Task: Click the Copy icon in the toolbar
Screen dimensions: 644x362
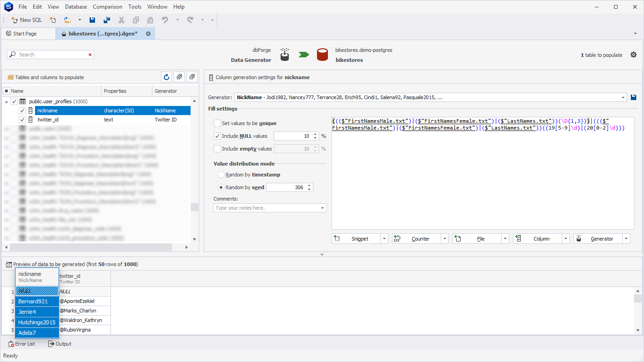Action: tap(136, 20)
